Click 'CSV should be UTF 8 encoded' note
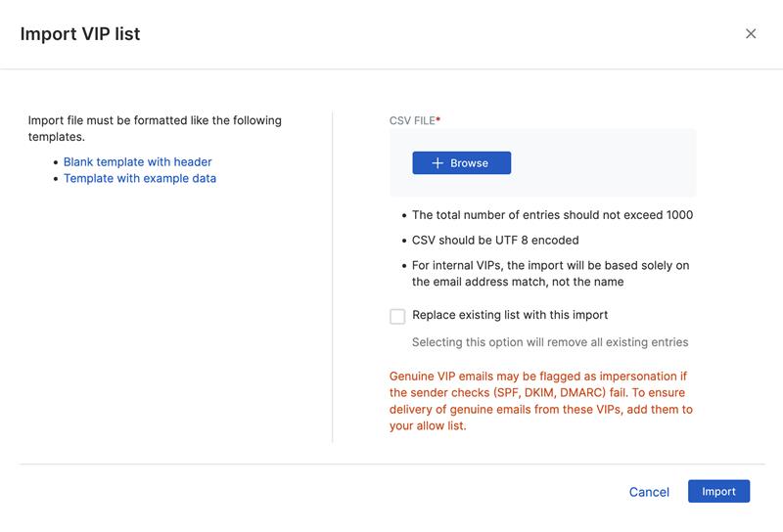The width and height of the screenshot is (783, 532). point(495,240)
